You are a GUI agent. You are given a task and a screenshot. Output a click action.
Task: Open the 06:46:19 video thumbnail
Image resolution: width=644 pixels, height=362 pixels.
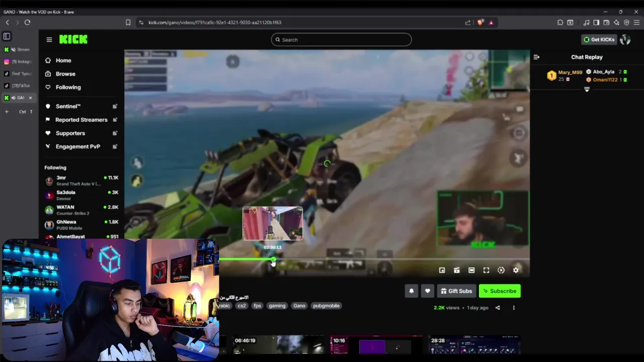tap(278, 345)
